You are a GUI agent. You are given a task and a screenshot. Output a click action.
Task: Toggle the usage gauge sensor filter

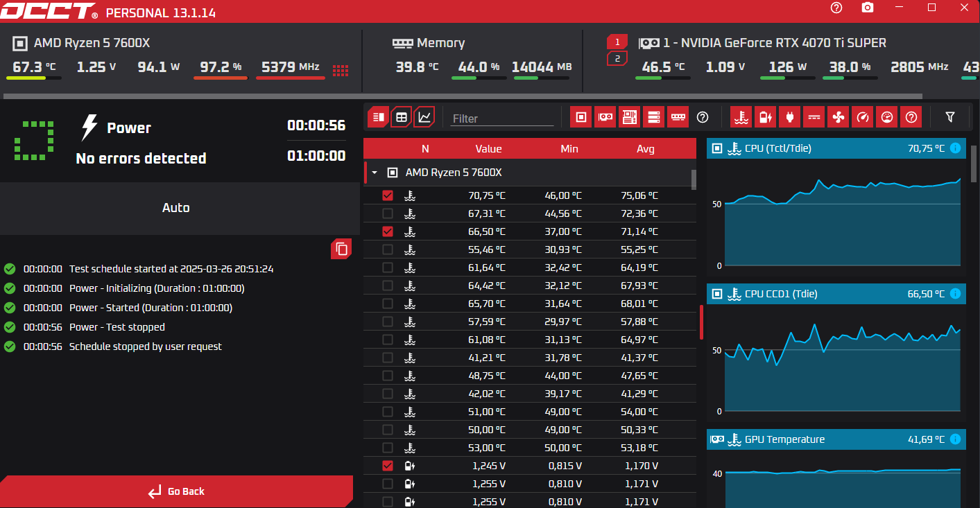click(886, 117)
